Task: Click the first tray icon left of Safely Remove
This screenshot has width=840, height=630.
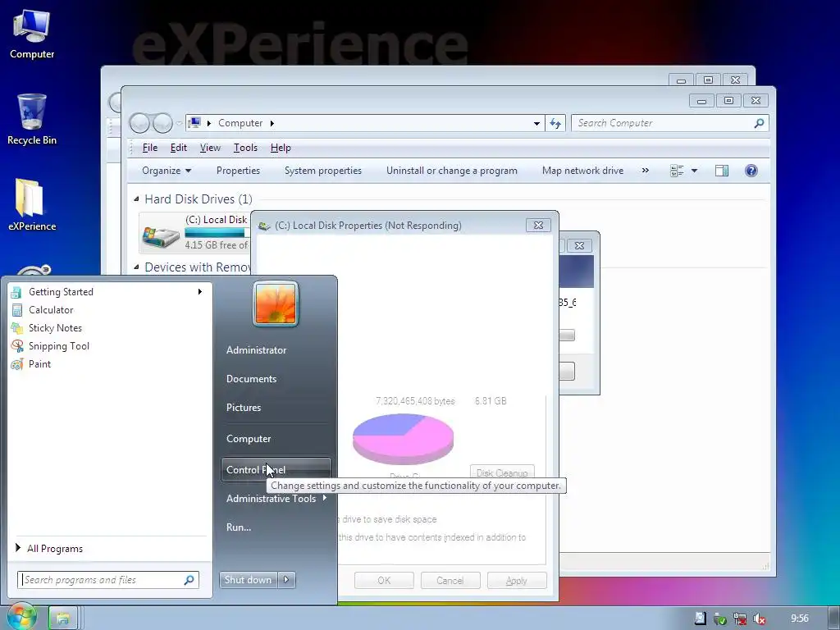Action: click(701, 619)
